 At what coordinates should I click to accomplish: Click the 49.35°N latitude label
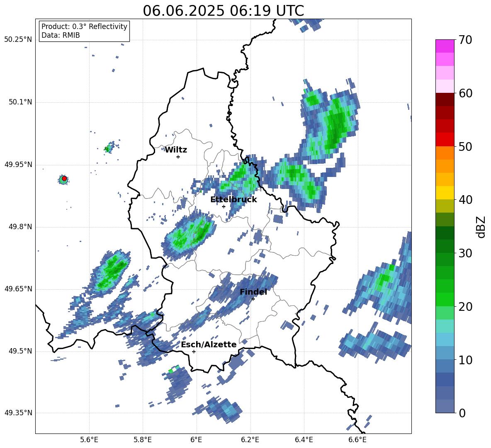coord(18,413)
